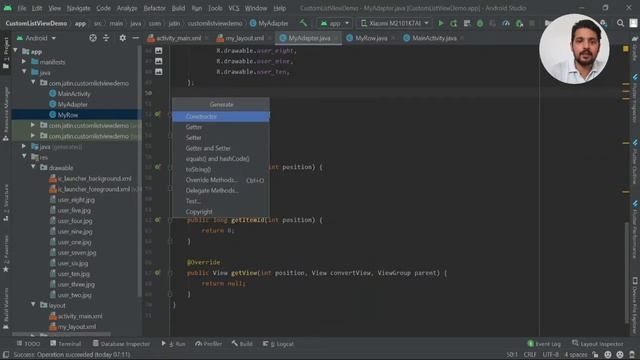The width and height of the screenshot is (640, 360).
Task: Switch to my_layout.xml tab
Action: (244, 38)
